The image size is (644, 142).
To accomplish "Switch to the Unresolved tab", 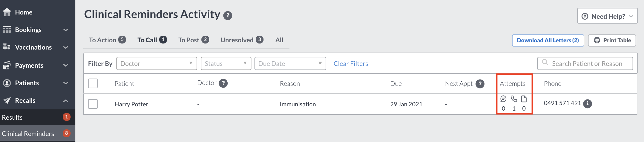I will 242,40.
